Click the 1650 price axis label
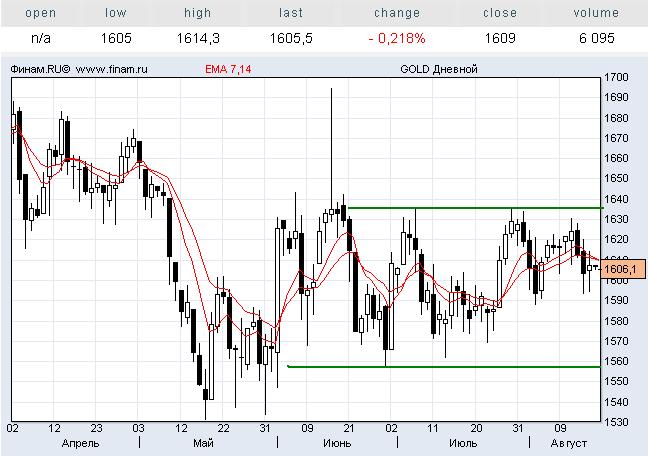648x456 pixels. click(616, 179)
